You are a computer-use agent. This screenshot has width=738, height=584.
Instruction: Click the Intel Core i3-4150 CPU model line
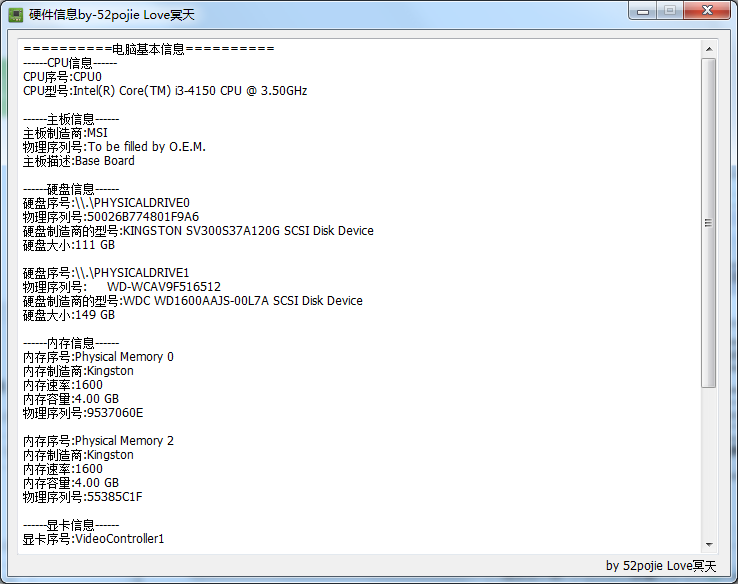click(x=165, y=91)
